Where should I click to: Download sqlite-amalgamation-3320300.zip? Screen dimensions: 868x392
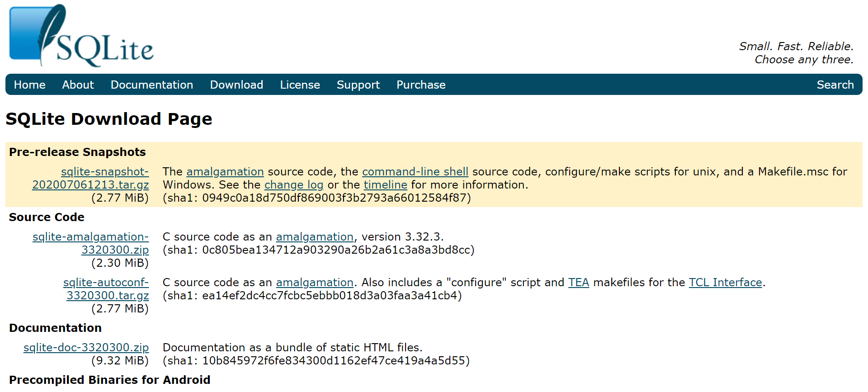click(90, 243)
